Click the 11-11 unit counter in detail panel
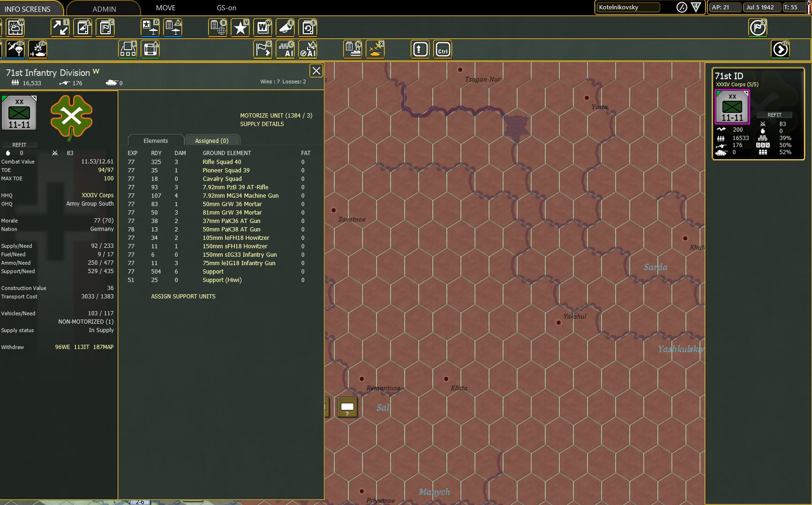Viewport: 812px width, 505px height. pos(19,113)
